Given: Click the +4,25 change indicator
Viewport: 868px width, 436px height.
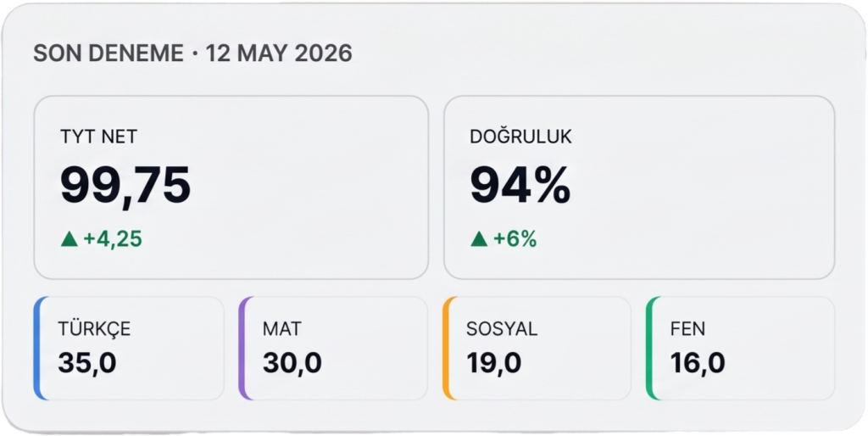Looking at the screenshot, I should pyautogui.click(x=113, y=239).
